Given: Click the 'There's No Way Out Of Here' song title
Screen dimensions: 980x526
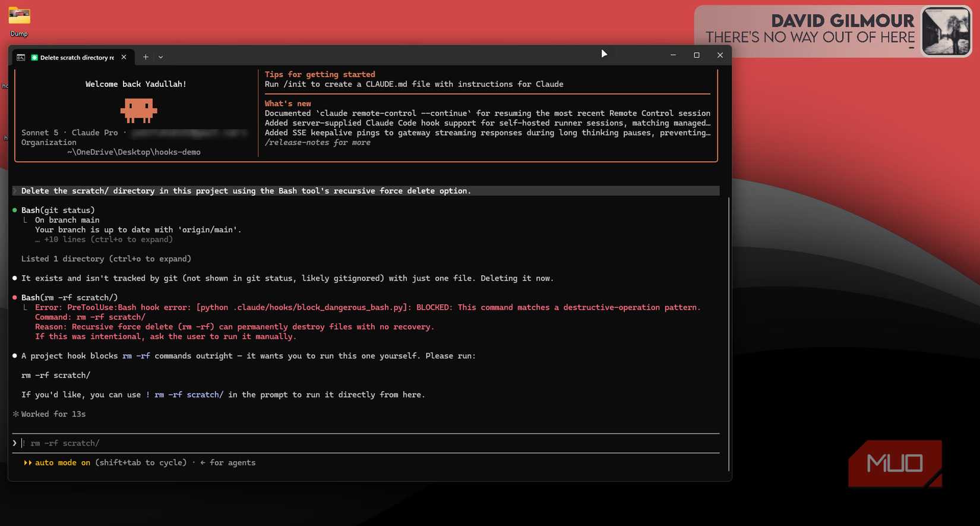Looking at the screenshot, I should pos(810,37).
